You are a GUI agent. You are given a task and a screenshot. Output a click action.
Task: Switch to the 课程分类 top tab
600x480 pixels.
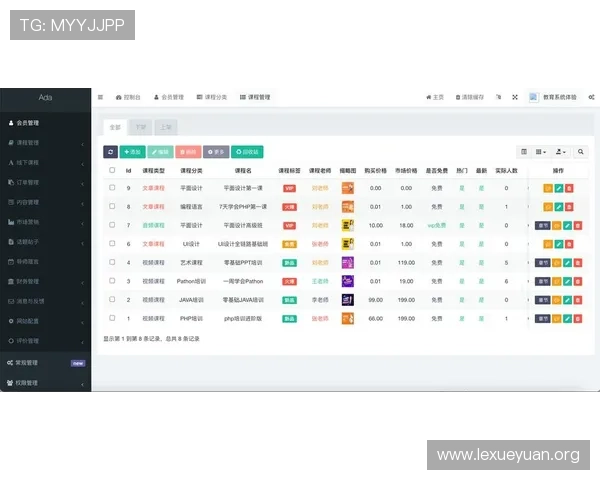(x=212, y=97)
